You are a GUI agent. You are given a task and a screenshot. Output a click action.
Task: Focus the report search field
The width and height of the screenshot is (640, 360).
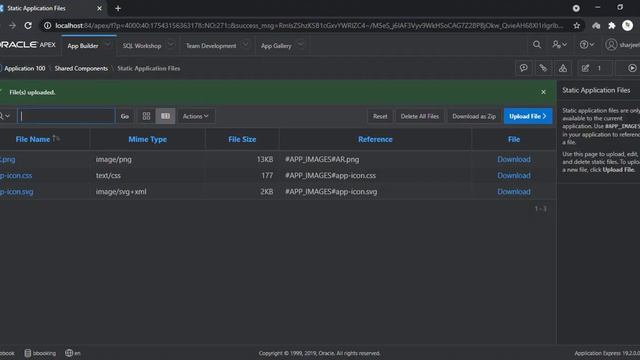pos(66,116)
